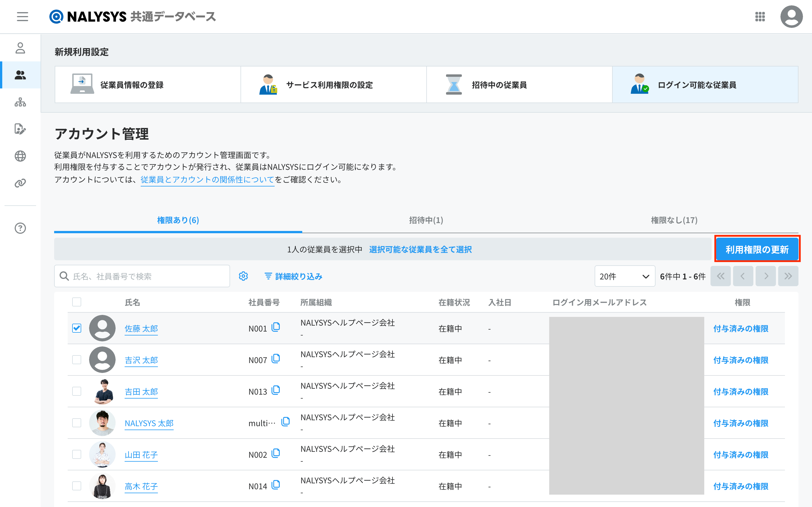Expand 詳細絞り込み filter options
The height and width of the screenshot is (507, 812).
point(293,276)
